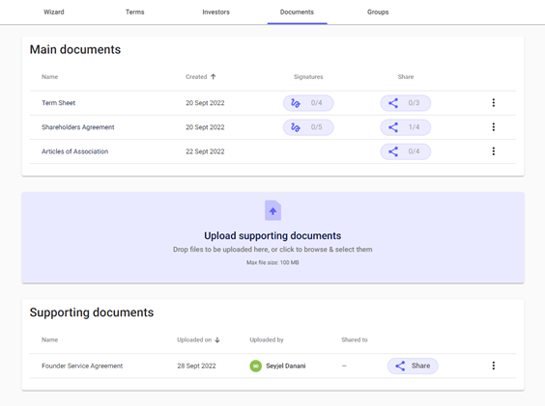
Task: Open Shareholders Agreement three-dot menu
Action: (x=494, y=127)
